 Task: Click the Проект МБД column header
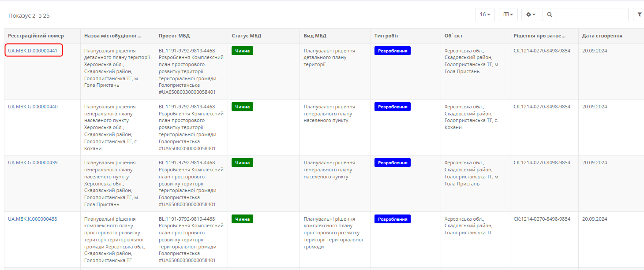coord(174,36)
